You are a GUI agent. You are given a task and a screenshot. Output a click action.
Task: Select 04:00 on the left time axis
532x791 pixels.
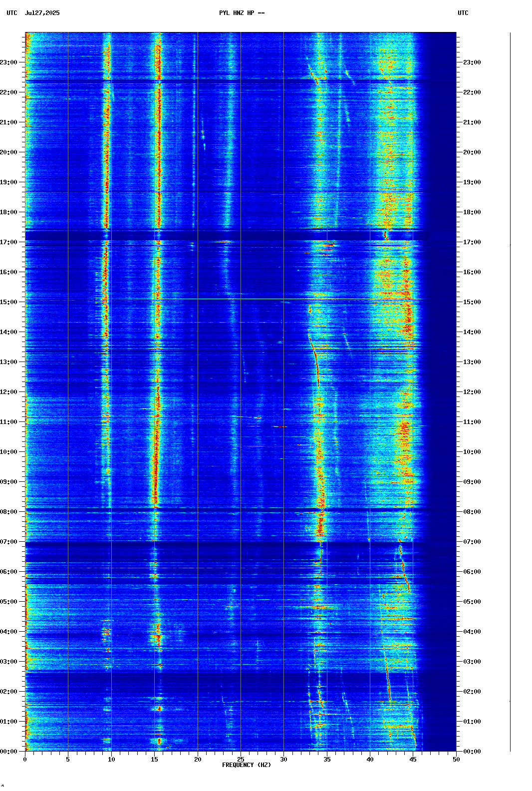(8, 632)
